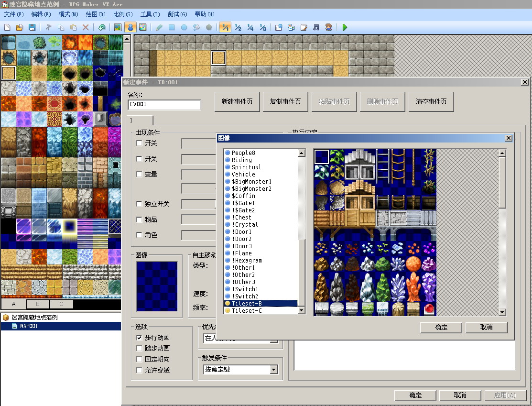The width and height of the screenshot is (532, 406).
Task: Select event page tab 1
Action: click(140, 121)
